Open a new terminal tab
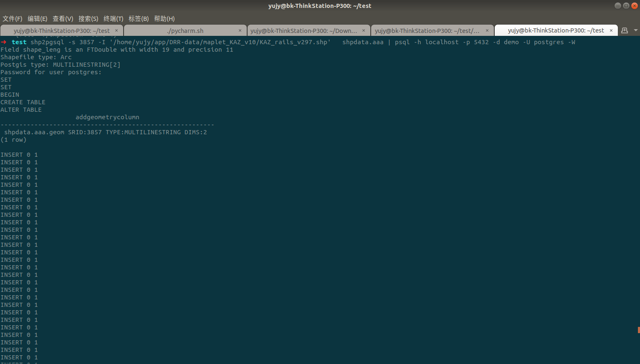This screenshot has width=640, height=364. (x=625, y=30)
